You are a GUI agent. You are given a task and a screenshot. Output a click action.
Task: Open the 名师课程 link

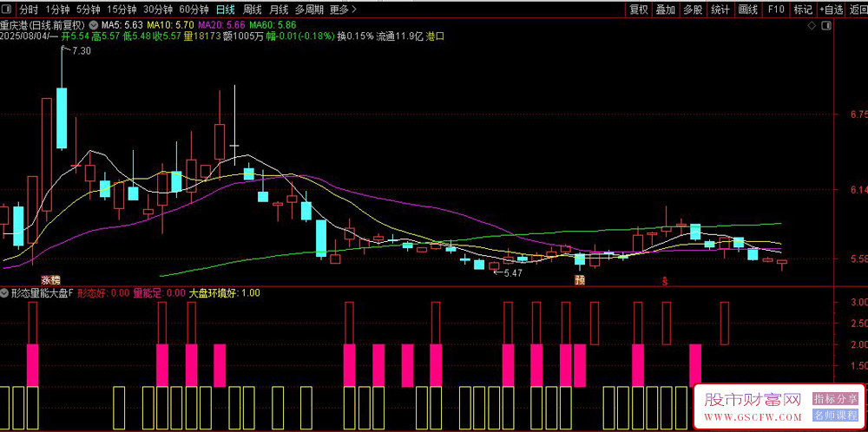coord(835,416)
